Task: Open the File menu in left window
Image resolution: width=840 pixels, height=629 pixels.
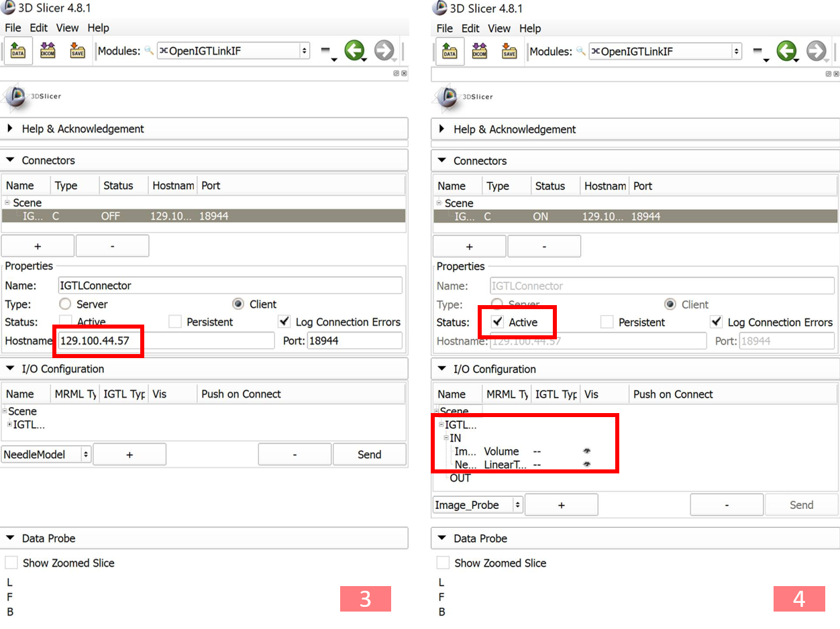Action: (13, 28)
